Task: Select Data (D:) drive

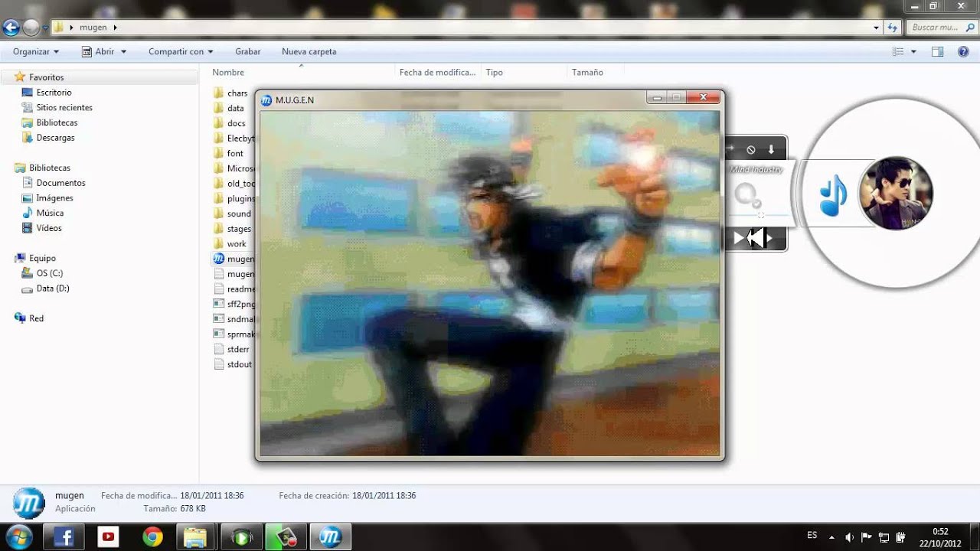Action: point(52,289)
